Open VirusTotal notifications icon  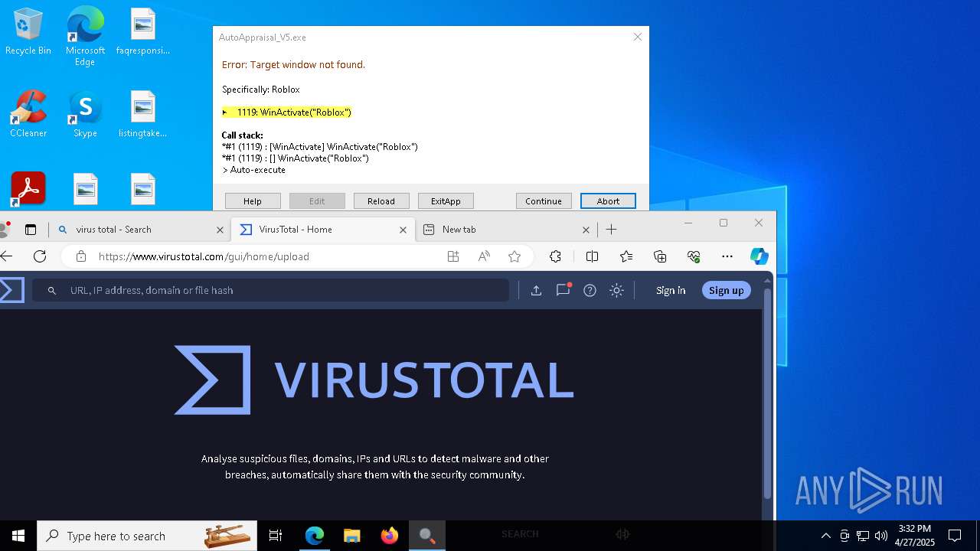[x=563, y=289]
